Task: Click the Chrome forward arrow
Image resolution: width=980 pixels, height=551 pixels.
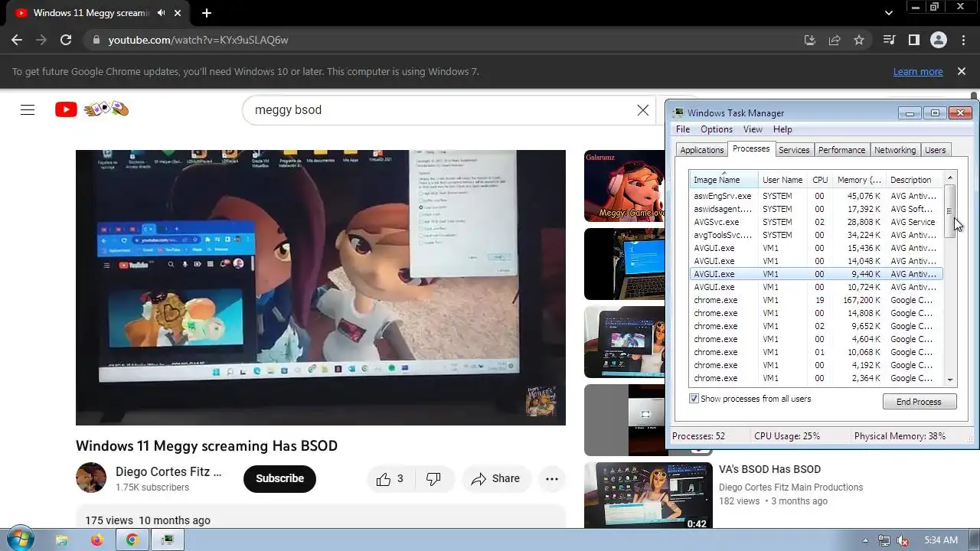Action: [41, 40]
